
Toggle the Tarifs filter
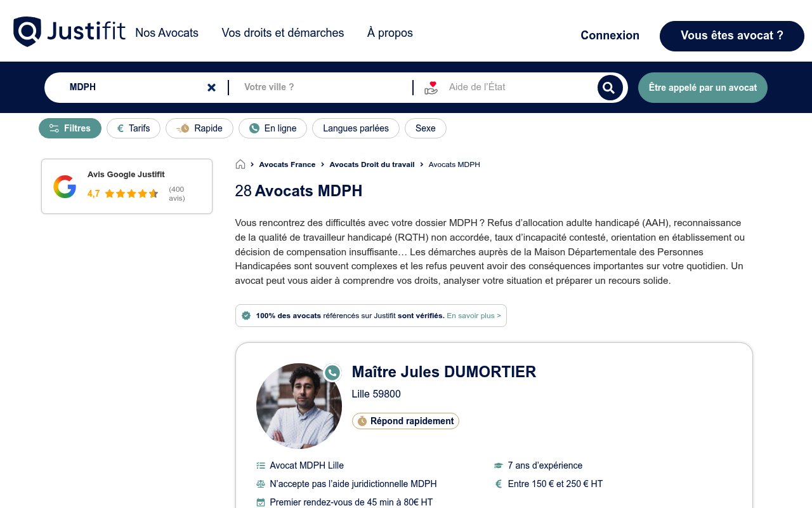pos(133,128)
